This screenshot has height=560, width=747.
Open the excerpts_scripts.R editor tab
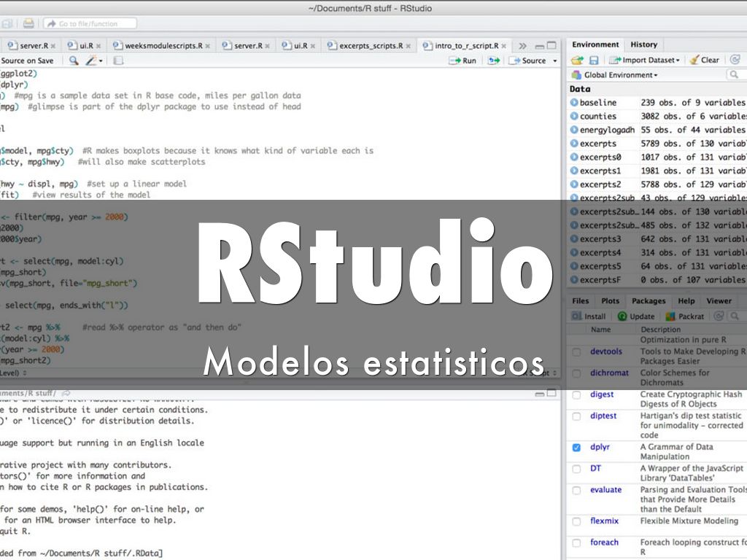point(370,45)
